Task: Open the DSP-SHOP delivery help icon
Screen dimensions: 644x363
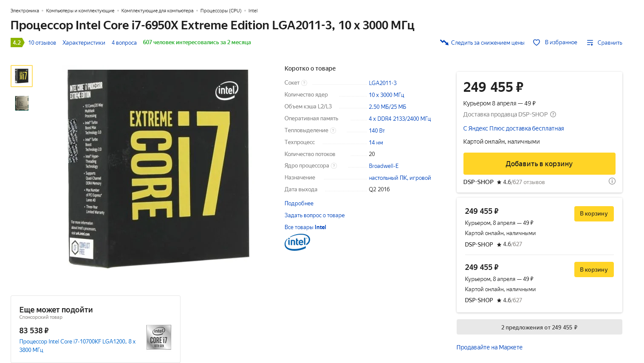Action: [x=553, y=114]
